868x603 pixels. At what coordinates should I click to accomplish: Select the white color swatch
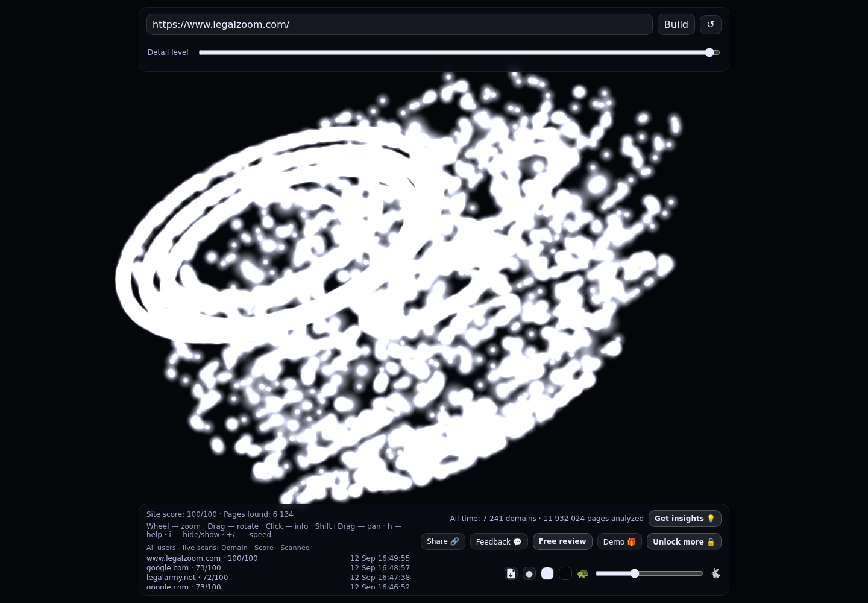tap(547, 573)
